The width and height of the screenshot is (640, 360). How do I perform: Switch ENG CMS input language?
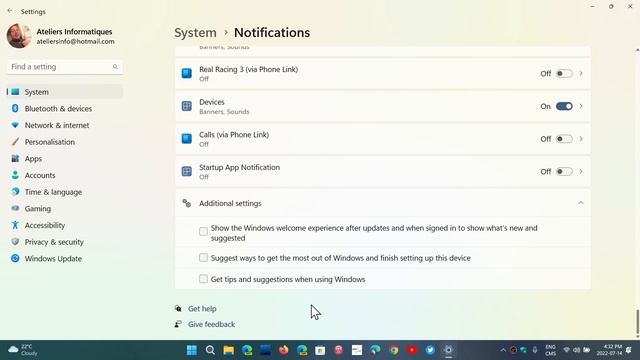[551, 350]
